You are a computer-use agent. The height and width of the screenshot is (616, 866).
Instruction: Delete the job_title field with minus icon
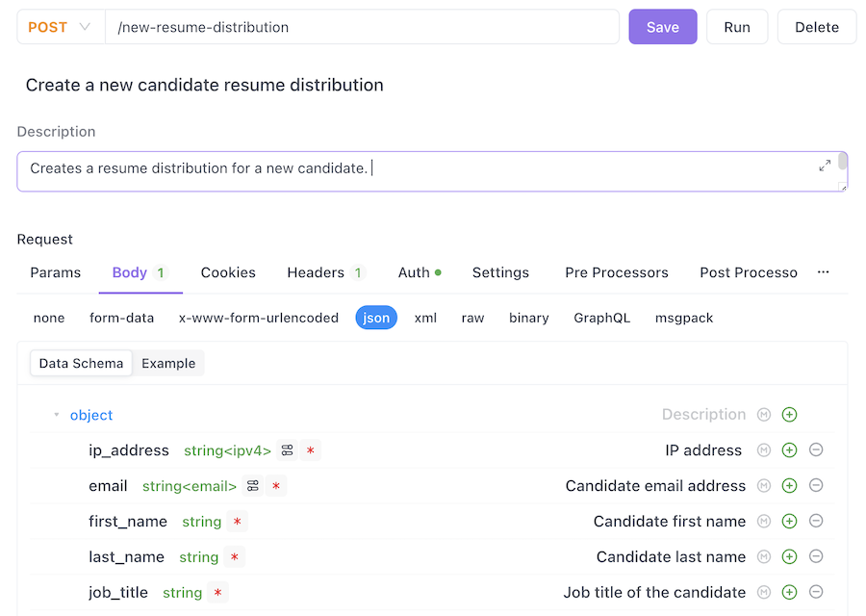pos(816,593)
